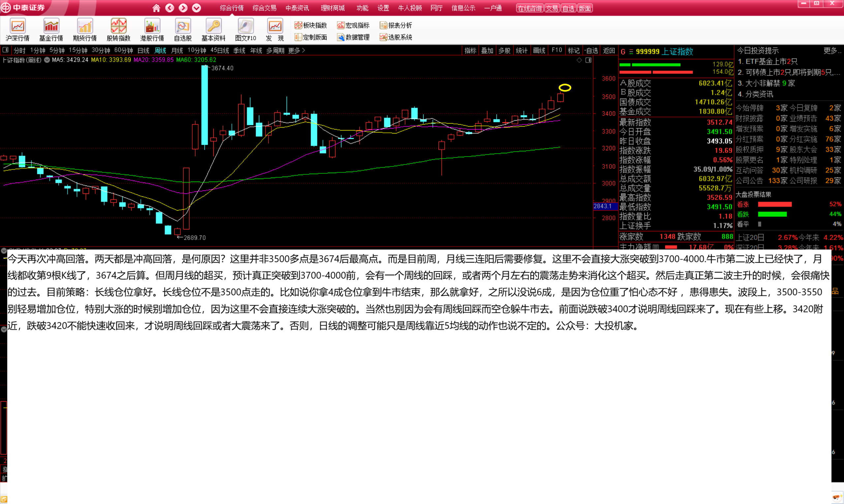Open the 分类资讯 entry

755,94
